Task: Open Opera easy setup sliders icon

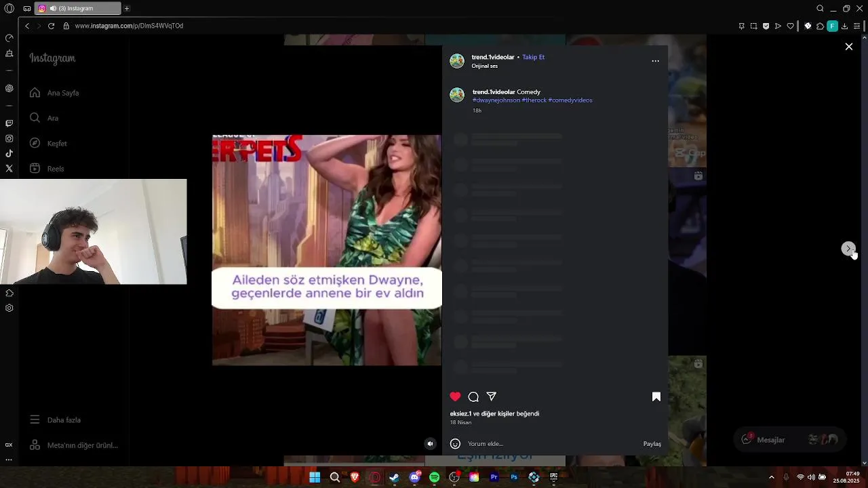Action: pos(857,26)
